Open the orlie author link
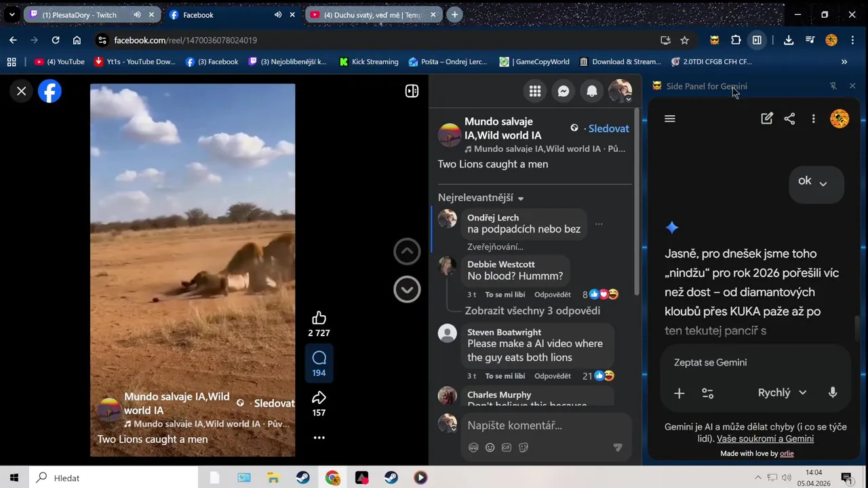 pyautogui.click(x=787, y=453)
